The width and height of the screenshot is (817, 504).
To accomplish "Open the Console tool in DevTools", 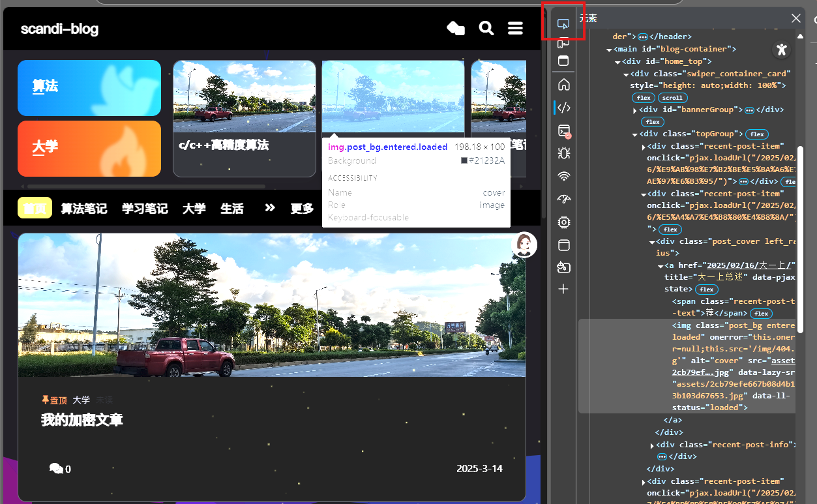I will [x=564, y=131].
